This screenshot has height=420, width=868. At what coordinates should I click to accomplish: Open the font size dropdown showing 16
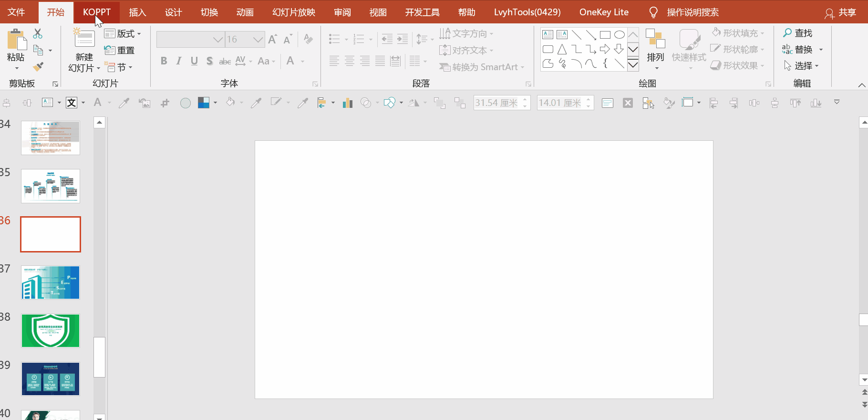click(258, 40)
